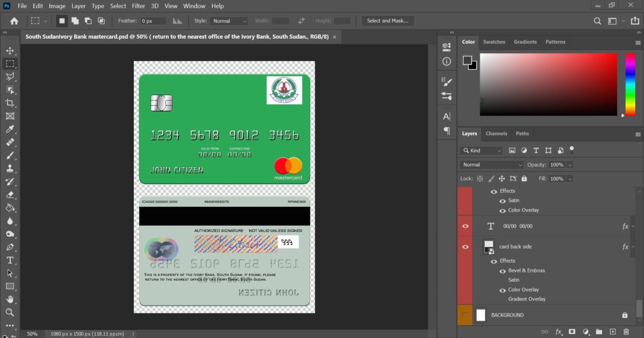Viewport: 644px width, 338px height.
Task: Open the blending mode dropdown showing Normal
Action: click(490, 164)
